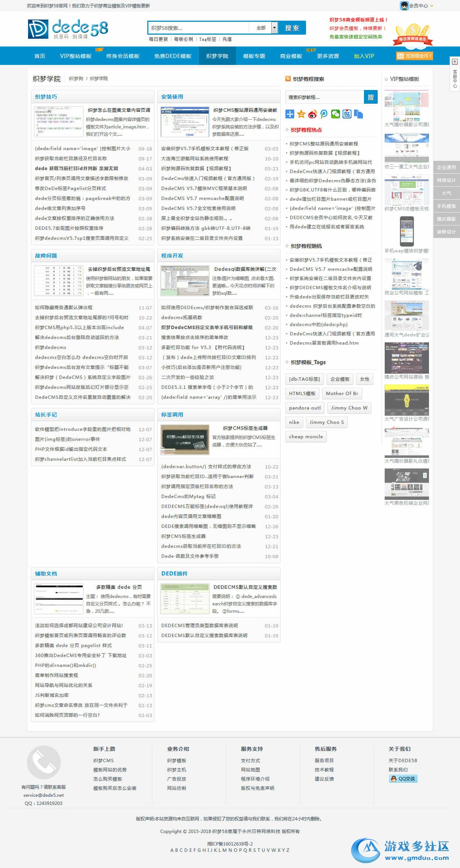Viewport: 460px width, 868px height.
Task: Go to 首页 in navigation bar
Action: [40, 56]
